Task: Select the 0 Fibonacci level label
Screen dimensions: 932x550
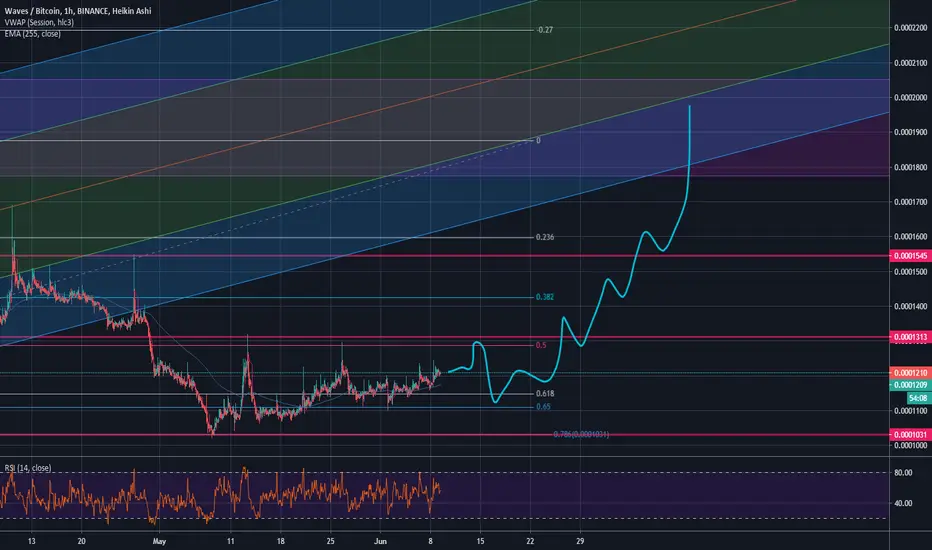Action: 539,141
